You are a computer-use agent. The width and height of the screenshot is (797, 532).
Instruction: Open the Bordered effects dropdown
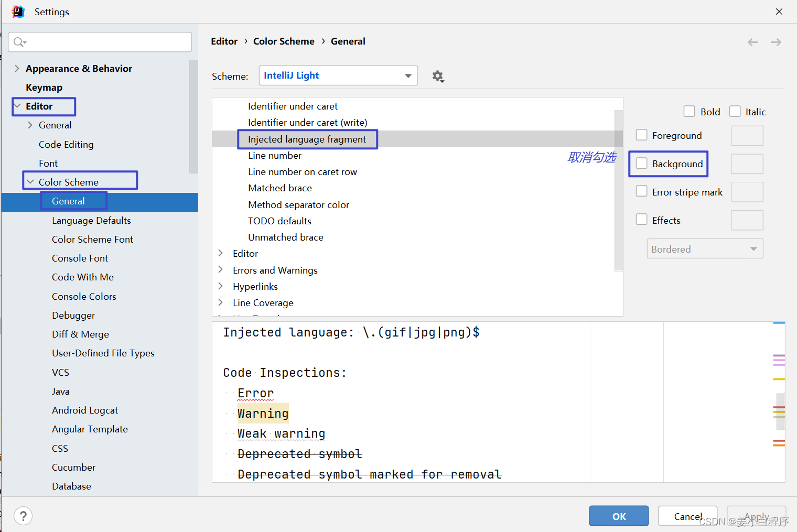coord(705,248)
